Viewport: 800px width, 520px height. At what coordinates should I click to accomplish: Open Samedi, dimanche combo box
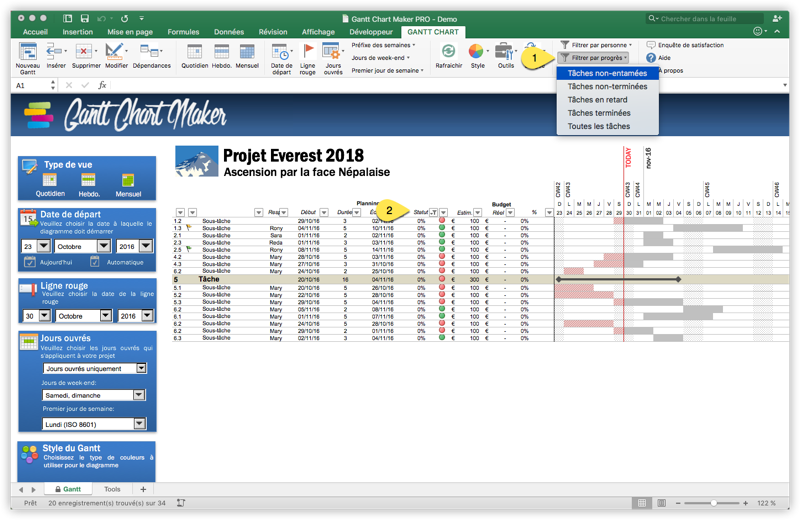pyautogui.click(x=139, y=395)
